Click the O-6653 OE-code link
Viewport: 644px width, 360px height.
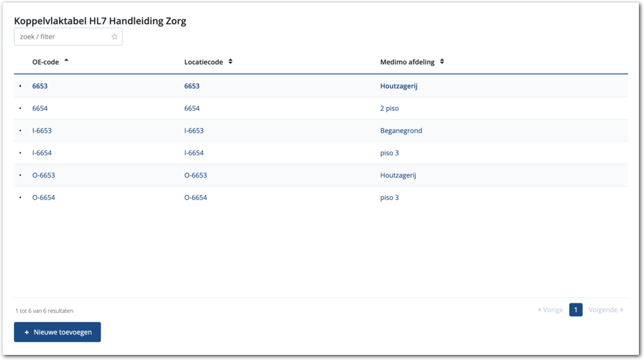pyautogui.click(x=44, y=175)
